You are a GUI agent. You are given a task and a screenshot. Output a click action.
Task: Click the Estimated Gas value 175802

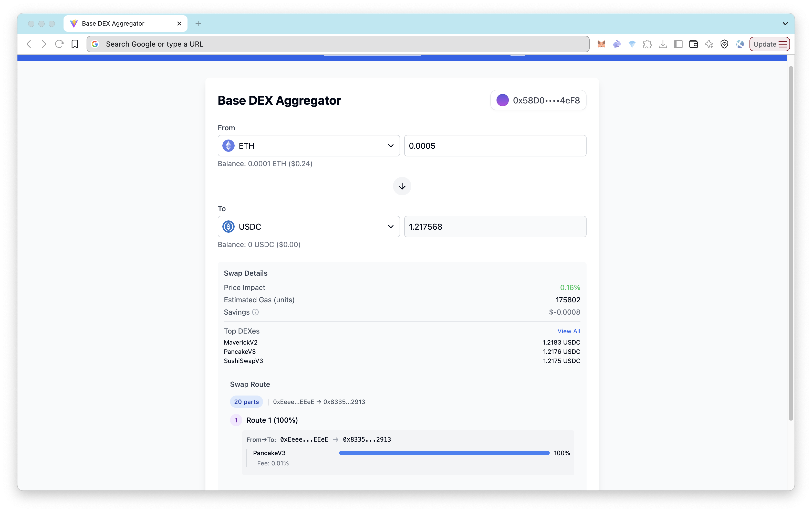click(568, 300)
